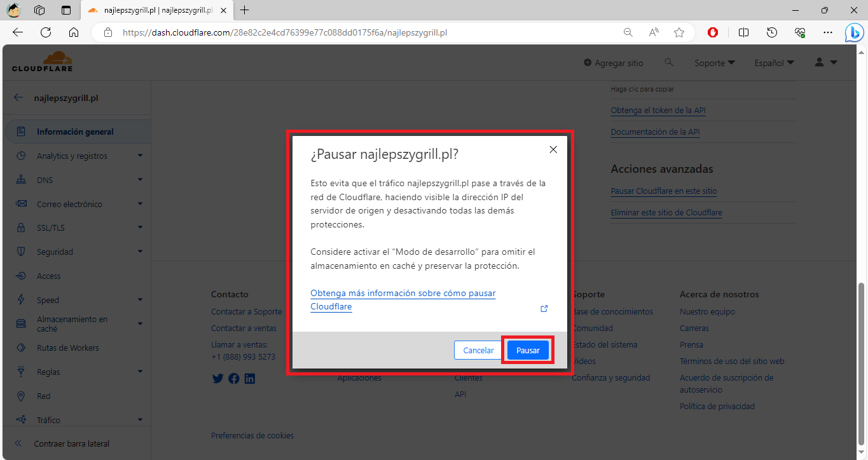Click Eliminar este sitio de Cloudflare
Screen dimensions: 868x460
(666, 213)
